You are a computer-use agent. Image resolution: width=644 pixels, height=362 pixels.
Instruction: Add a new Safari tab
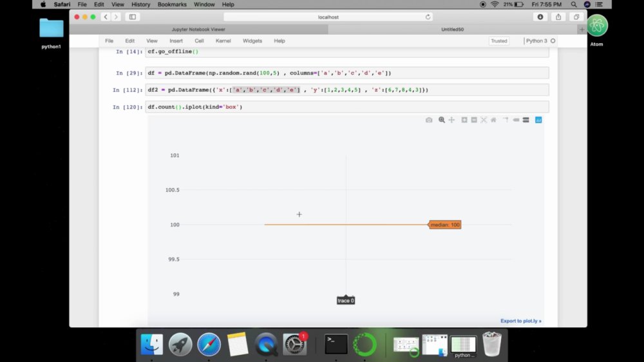pos(582,30)
